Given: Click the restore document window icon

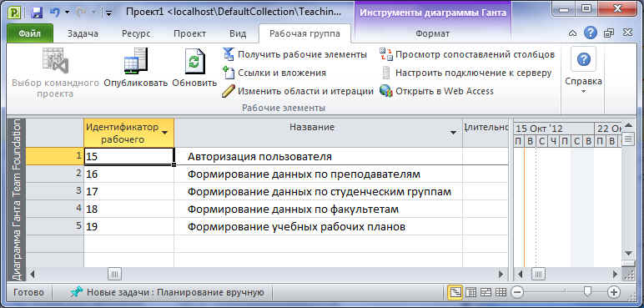Looking at the screenshot, I should pos(609,33).
